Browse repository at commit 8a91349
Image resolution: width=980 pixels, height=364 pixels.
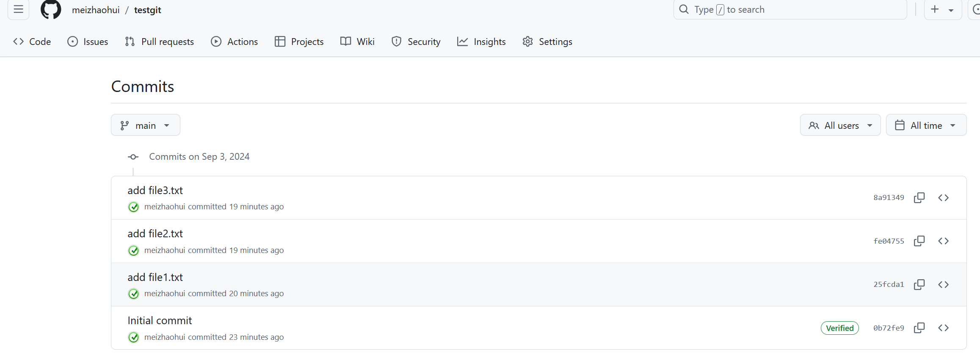tap(943, 198)
